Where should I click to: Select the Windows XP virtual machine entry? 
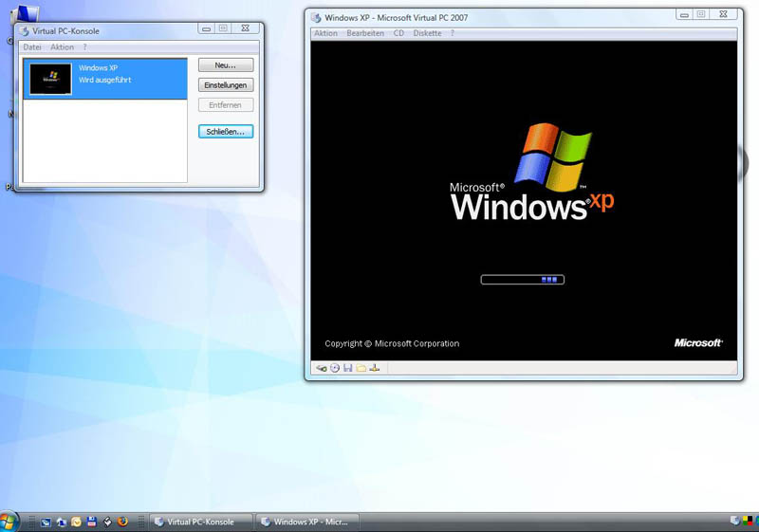(104, 79)
